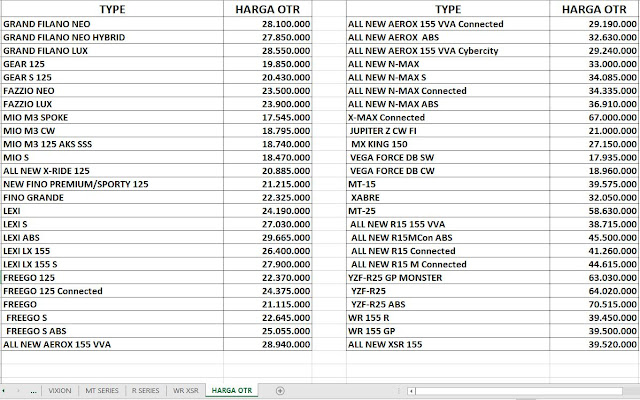The image size is (640, 400).
Task: Select the YZF-R25 GP MONSTER cell
Action: pyautogui.click(x=448, y=278)
